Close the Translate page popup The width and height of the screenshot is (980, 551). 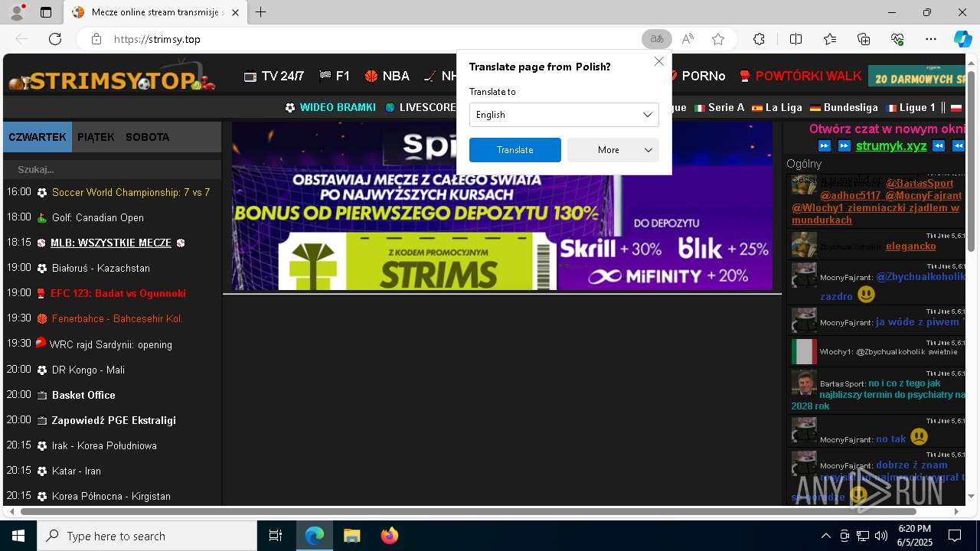658,61
